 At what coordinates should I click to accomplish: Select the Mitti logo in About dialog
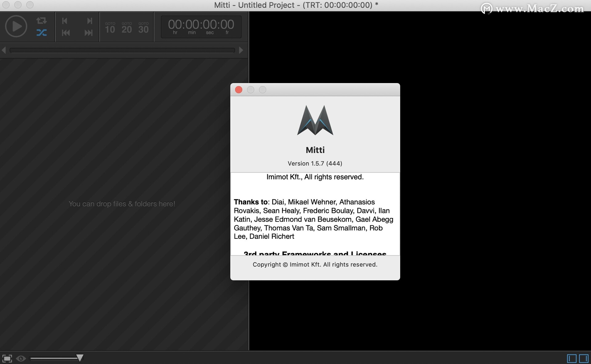tap(315, 120)
